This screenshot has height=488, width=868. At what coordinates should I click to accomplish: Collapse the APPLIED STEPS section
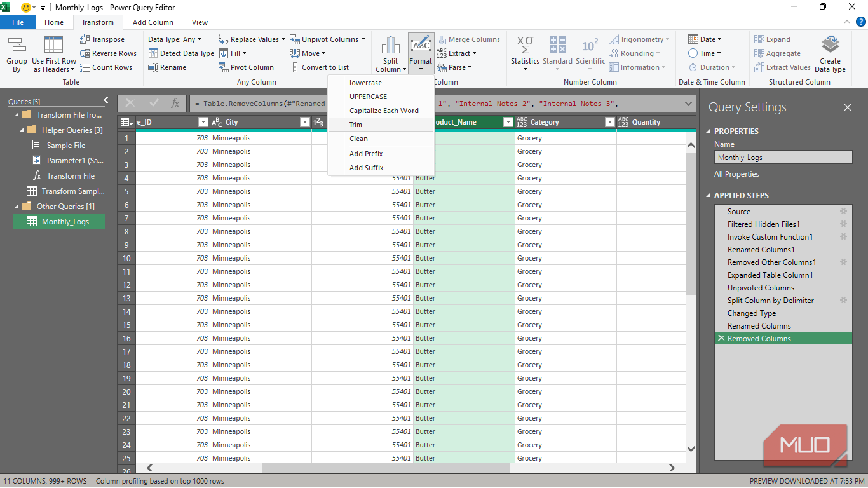pos(709,195)
